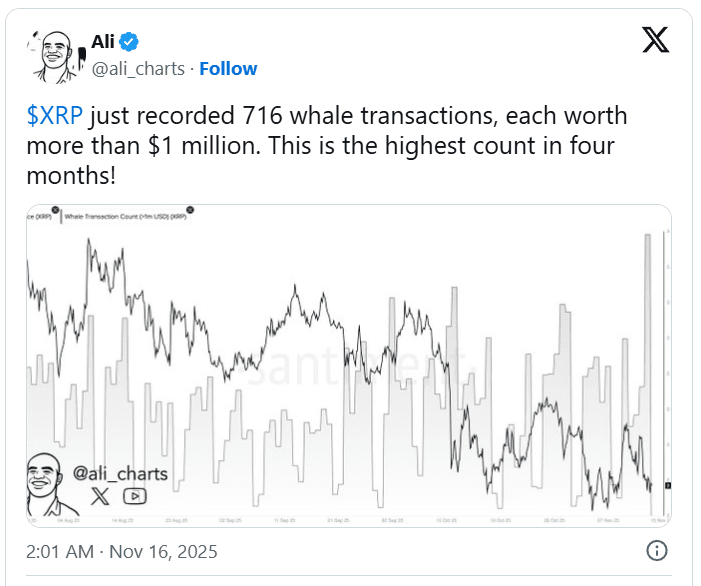Click the X icon in the chart watermark
701x586 pixels.
pyautogui.click(x=99, y=495)
